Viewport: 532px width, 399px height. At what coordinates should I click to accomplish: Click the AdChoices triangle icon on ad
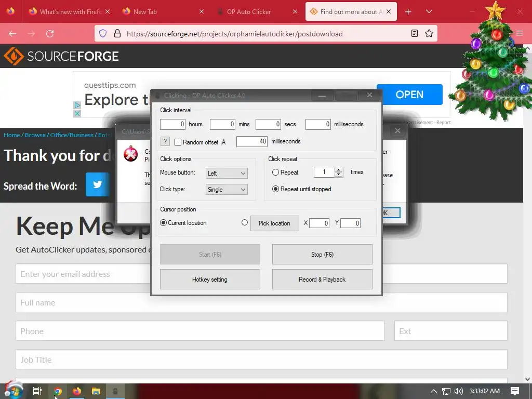[77, 105]
